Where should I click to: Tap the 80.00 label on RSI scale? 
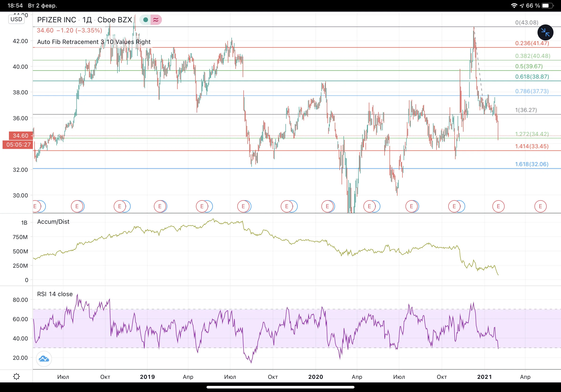click(x=20, y=300)
